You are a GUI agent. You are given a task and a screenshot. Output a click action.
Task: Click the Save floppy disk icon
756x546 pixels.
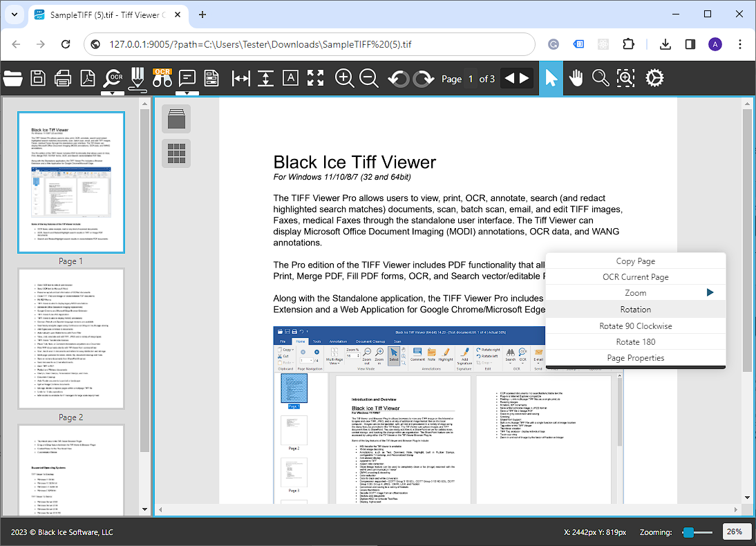tap(38, 78)
